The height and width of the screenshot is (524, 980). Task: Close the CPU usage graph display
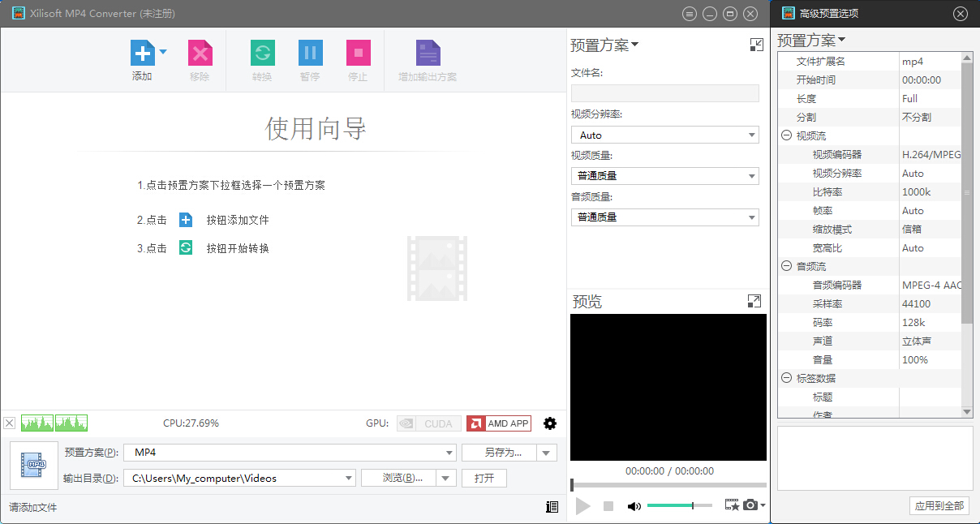[10, 423]
